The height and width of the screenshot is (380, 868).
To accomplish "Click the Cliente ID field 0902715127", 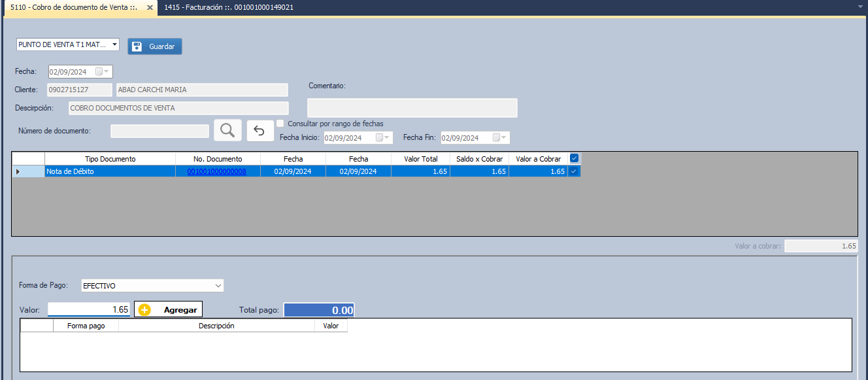I will pyautogui.click(x=79, y=90).
